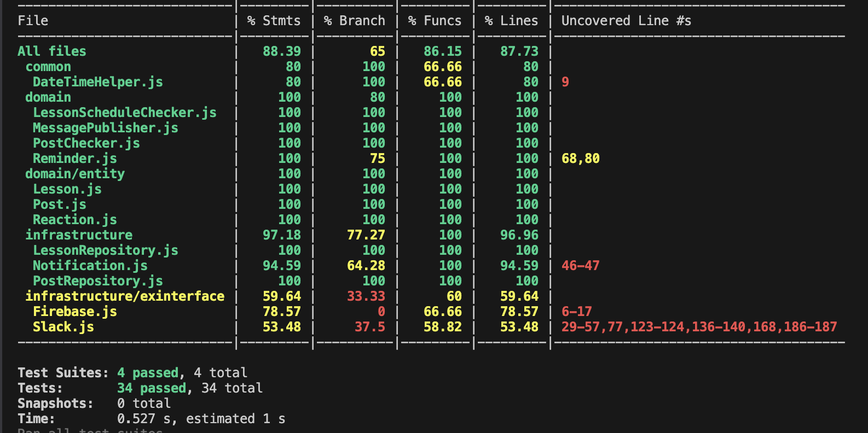
Task: Click the File column header
Action: 33,21
